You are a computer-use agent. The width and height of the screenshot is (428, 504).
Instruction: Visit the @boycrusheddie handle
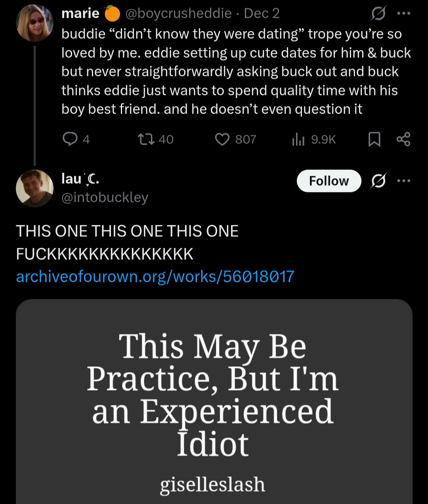(178, 13)
